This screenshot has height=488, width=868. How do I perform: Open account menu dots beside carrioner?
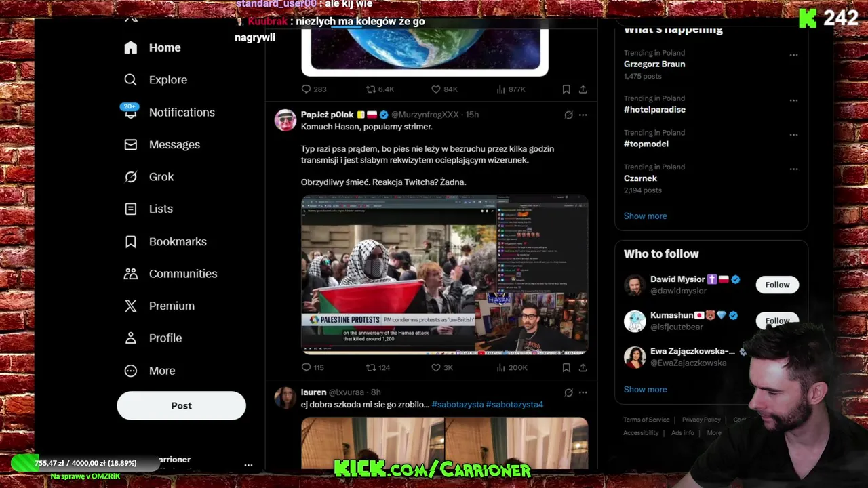tap(248, 465)
